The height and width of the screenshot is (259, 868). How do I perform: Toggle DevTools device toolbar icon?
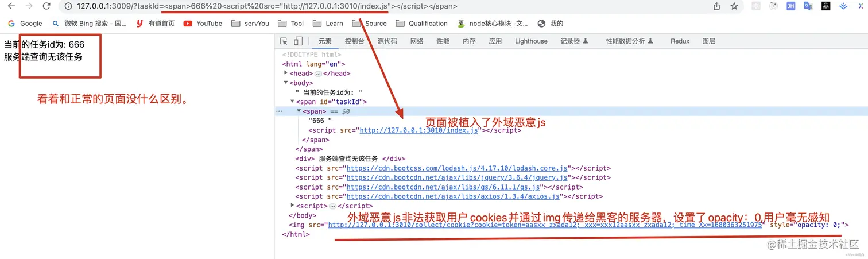pyautogui.click(x=298, y=41)
